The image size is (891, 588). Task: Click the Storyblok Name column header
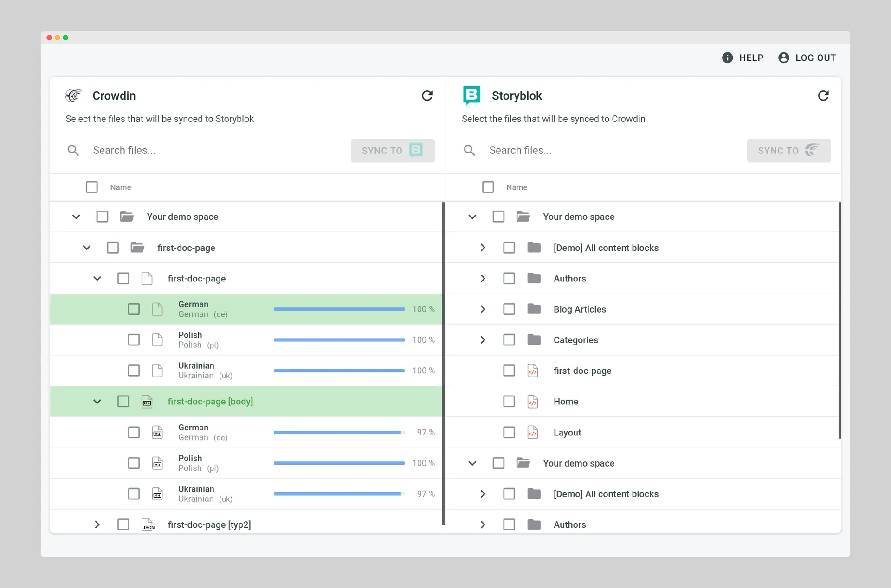[517, 187]
